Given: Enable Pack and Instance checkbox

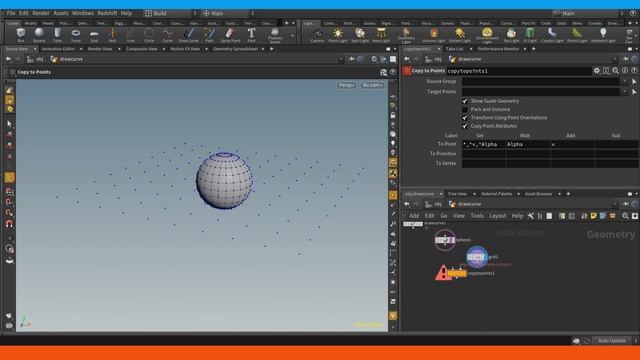Looking at the screenshot, I should click(464, 109).
